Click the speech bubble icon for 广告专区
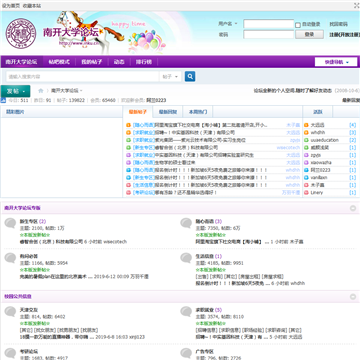This screenshot has width=360, height=360. pyautogui.click(x=186, y=353)
